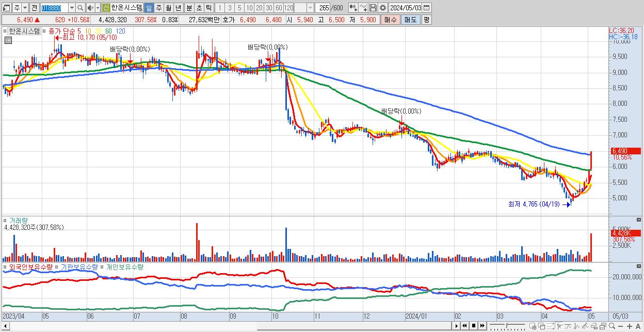
Task: Select the 월 monthly chart period
Action: click(168, 8)
